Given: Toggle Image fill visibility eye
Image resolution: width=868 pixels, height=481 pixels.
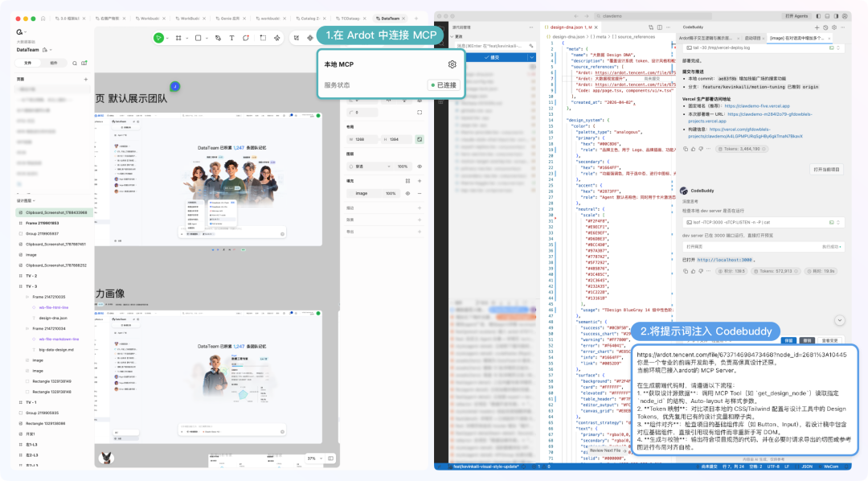Looking at the screenshot, I should click(408, 193).
